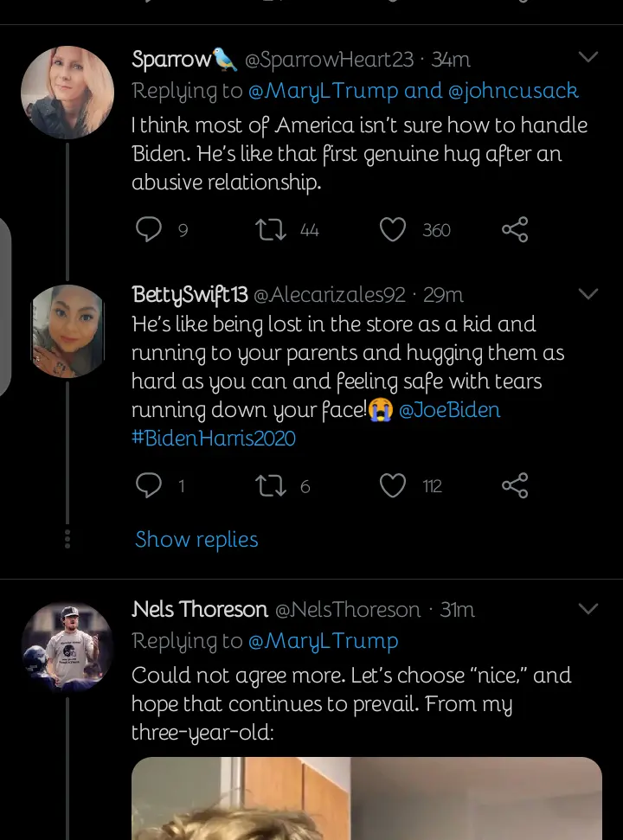
Task: Share BettySwift13's tweet
Action: pos(515,485)
